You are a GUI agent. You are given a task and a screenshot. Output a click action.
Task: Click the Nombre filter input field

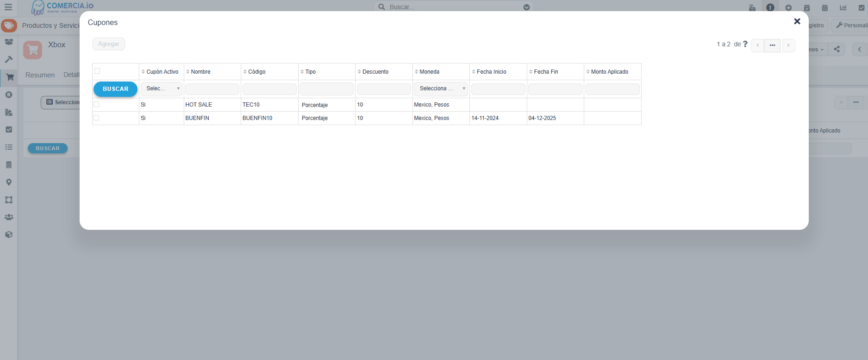pos(212,89)
